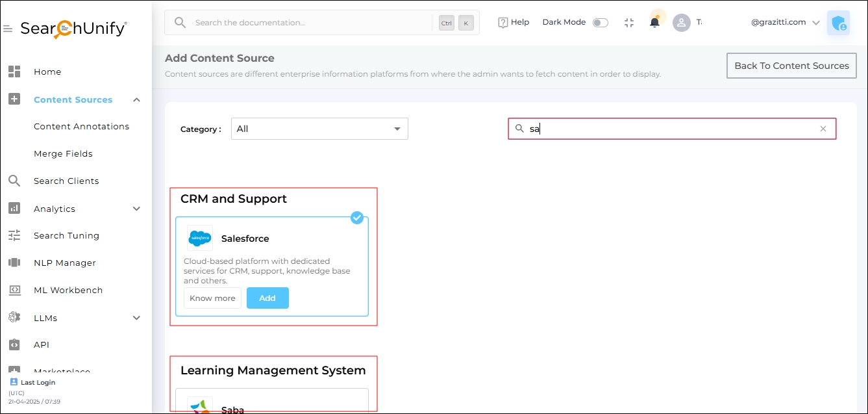868x414 pixels.
Task: Click the notification bell icon
Action: coord(654,23)
